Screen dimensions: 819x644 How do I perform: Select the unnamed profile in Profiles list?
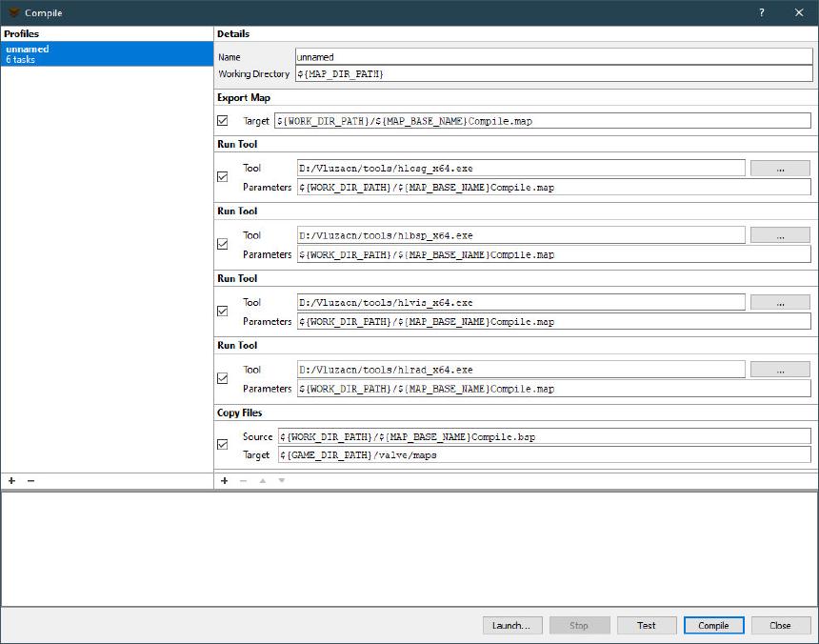[107, 53]
